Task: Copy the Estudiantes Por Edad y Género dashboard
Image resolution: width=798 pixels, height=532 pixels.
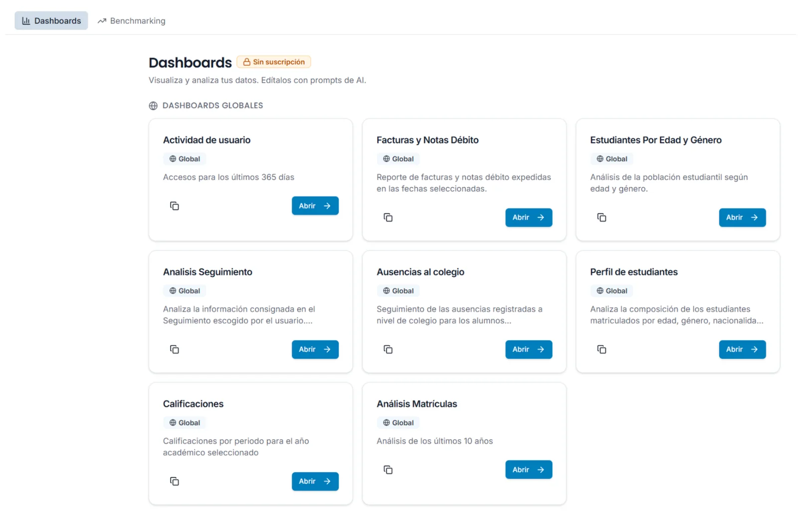Action: [601, 217]
